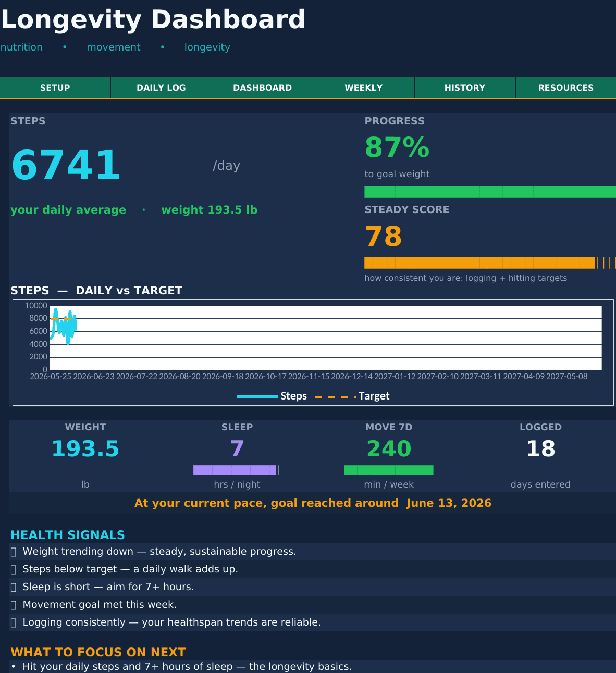Click the 'how consistent you are' caption

(466, 278)
